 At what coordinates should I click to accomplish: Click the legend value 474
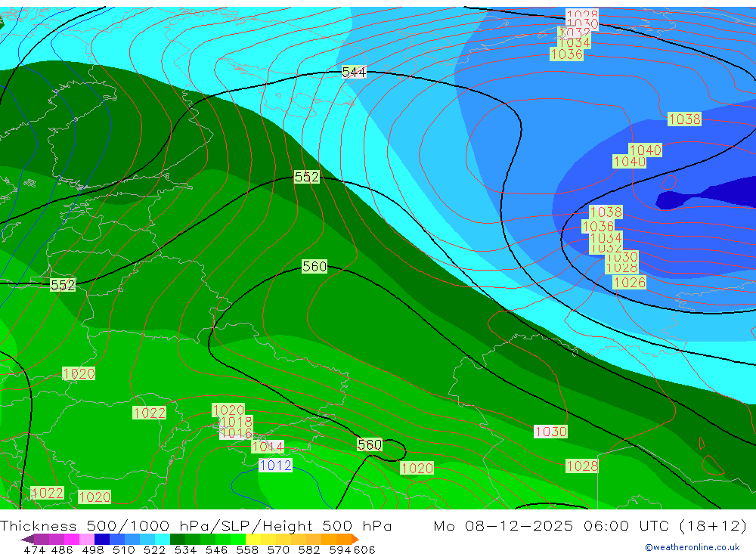34,549
